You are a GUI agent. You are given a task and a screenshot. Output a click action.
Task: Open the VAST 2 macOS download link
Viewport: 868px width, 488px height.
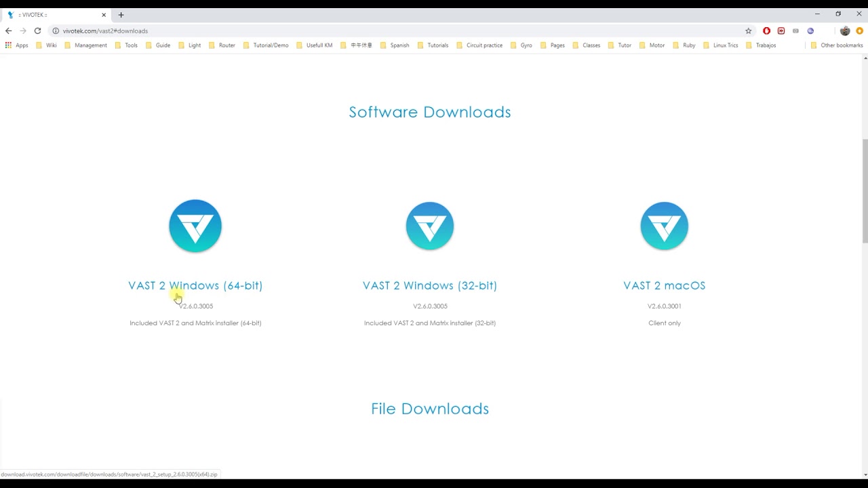[x=665, y=285]
